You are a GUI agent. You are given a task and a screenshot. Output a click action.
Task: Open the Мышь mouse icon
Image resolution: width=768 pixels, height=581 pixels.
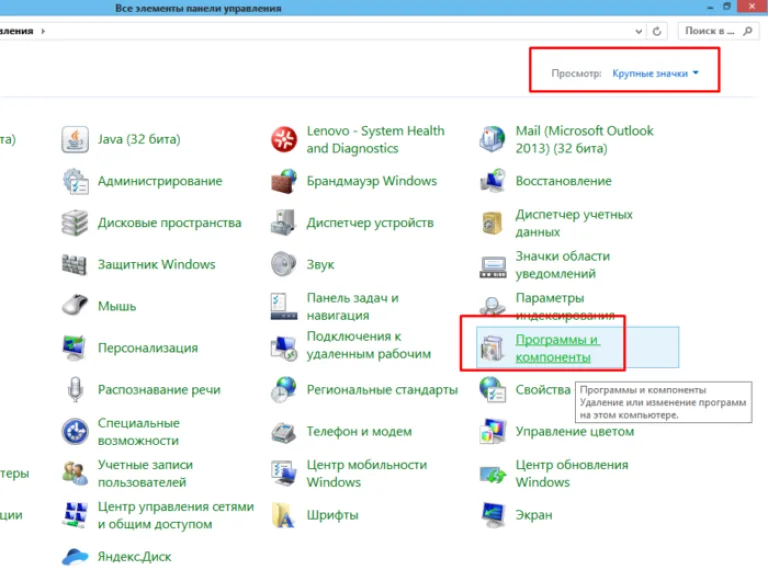click(75, 306)
